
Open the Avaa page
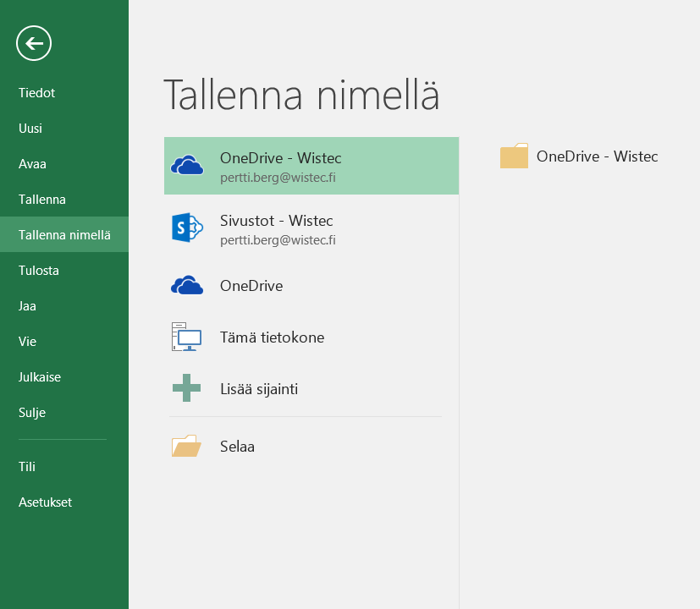(32, 164)
